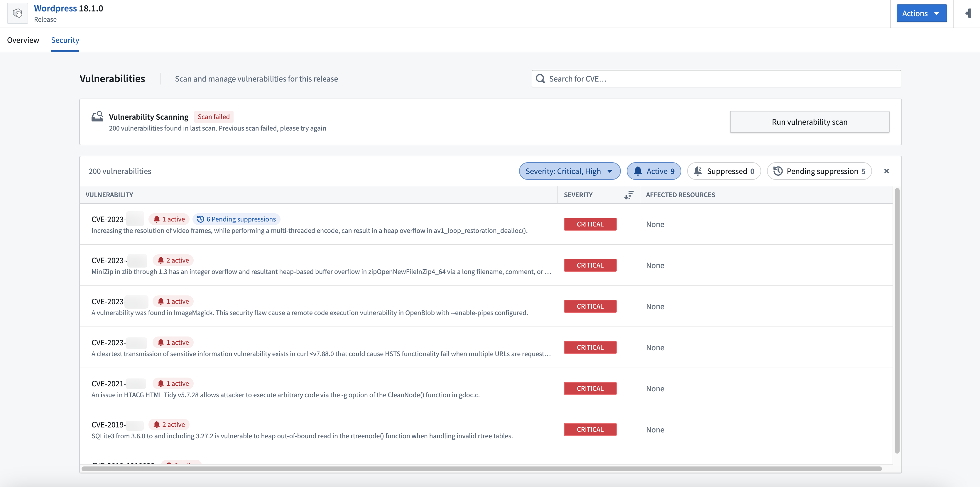This screenshot has width=980, height=487.
Task: Click the search magnifier icon
Action: coord(540,79)
